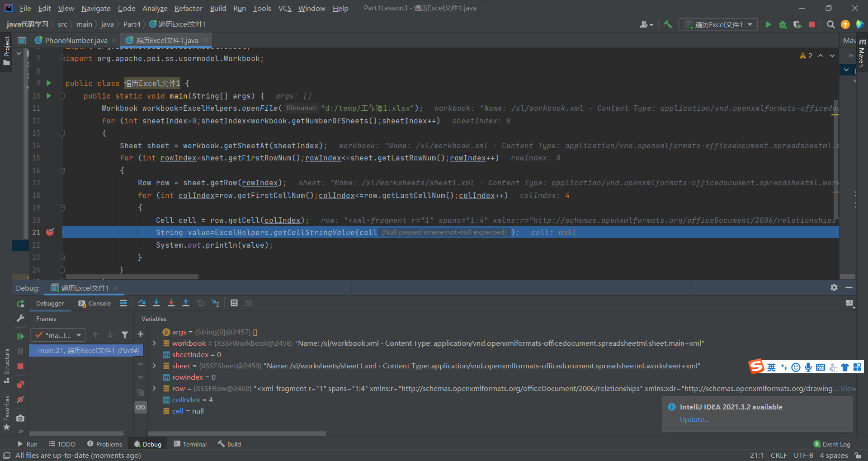Rerun 遍历Excel文件1 from debug panel
The width and height of the screenshot is (868, 461).
click(x=20, y=304)
